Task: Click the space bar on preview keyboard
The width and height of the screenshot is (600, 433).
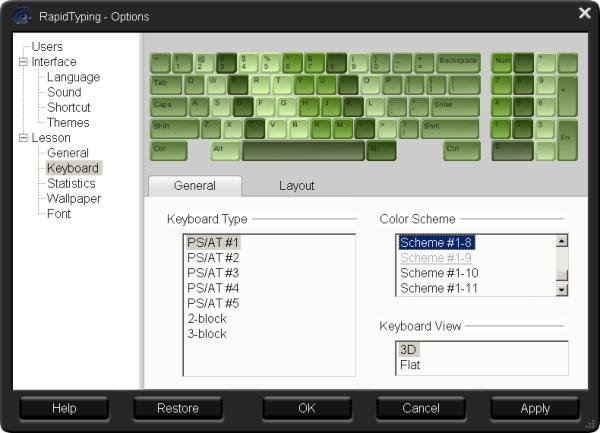Action: (x=303, y=151)
